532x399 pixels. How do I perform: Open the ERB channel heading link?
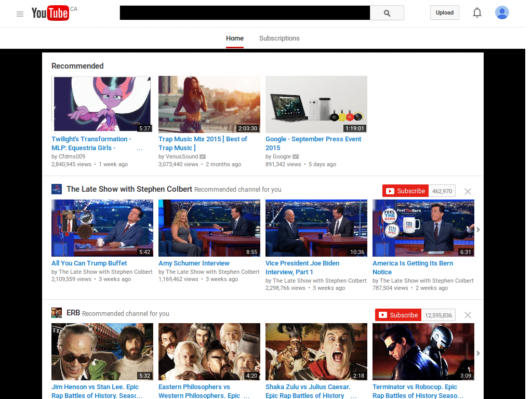(x=73, y=313)
